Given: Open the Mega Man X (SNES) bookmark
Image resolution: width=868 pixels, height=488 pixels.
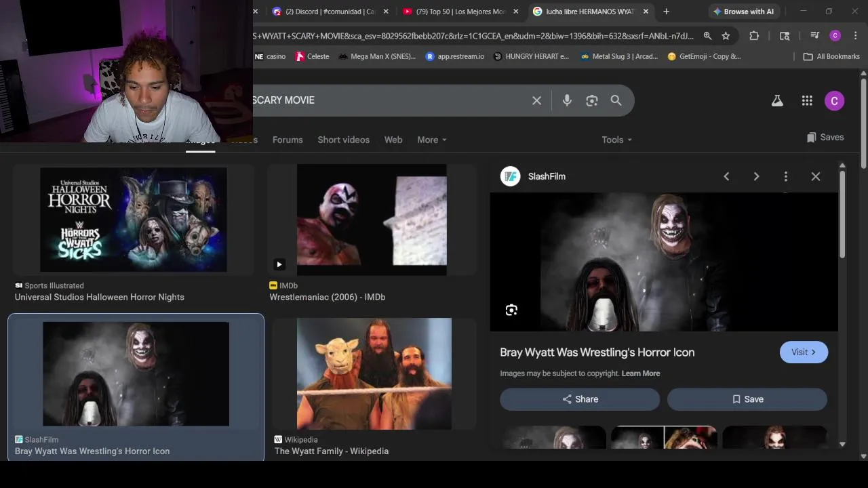Looking at the screenshot, I should (377, 56).
